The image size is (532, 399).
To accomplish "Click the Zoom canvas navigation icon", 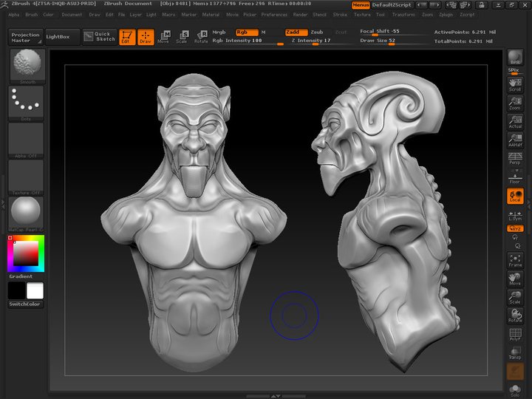I will pos(515,103).
